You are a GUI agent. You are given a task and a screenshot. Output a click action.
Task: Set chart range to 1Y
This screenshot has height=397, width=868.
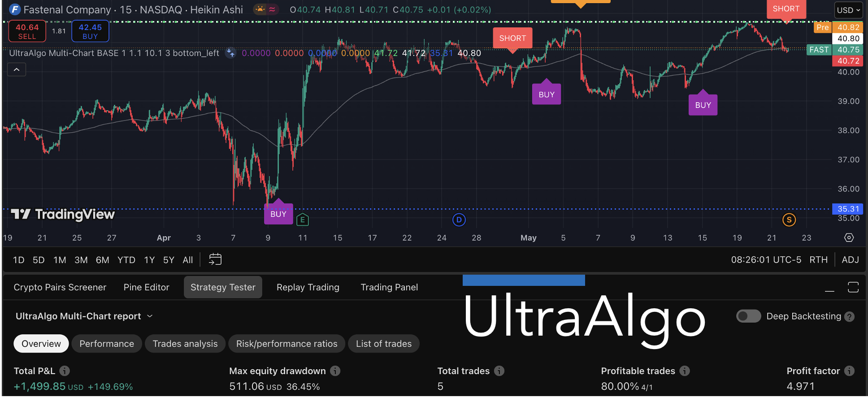149,260
